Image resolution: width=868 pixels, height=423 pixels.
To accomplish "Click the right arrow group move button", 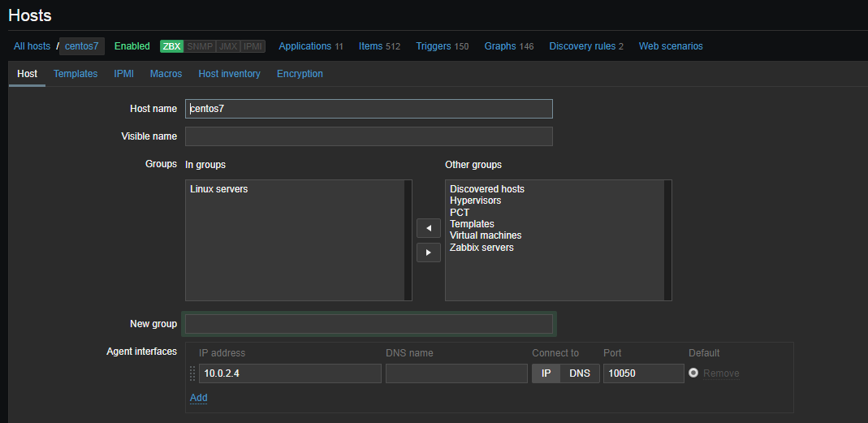I will coord(428,253).
